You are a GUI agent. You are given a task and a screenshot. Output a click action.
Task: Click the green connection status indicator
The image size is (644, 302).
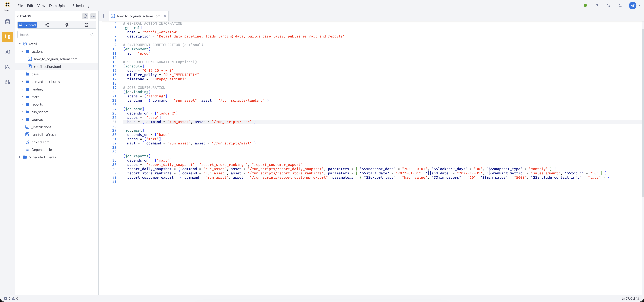[585, 6]
